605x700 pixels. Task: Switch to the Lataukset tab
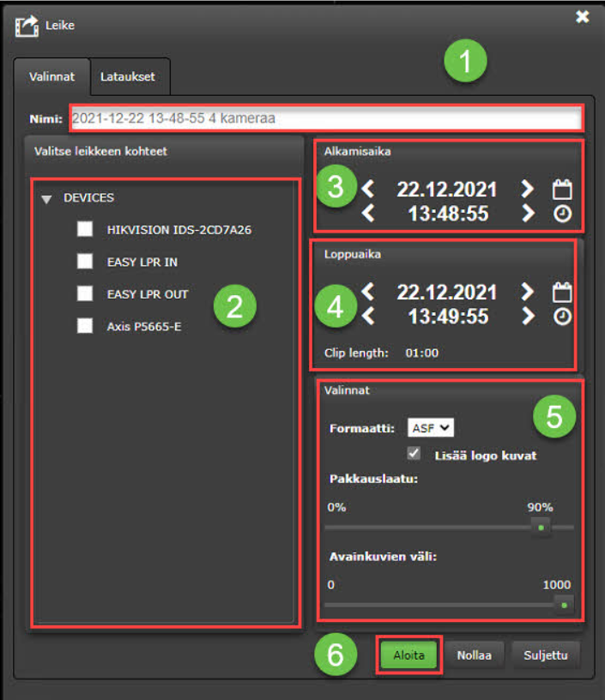tap(129, 76)
